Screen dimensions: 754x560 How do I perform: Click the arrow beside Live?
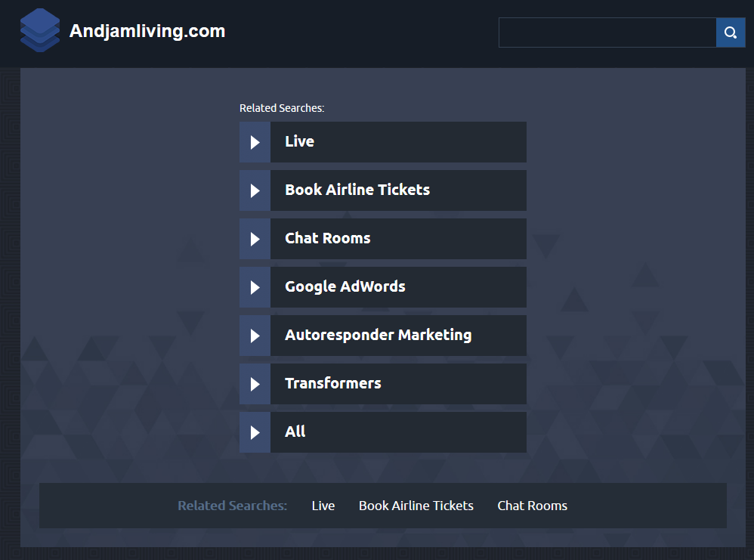255,142
